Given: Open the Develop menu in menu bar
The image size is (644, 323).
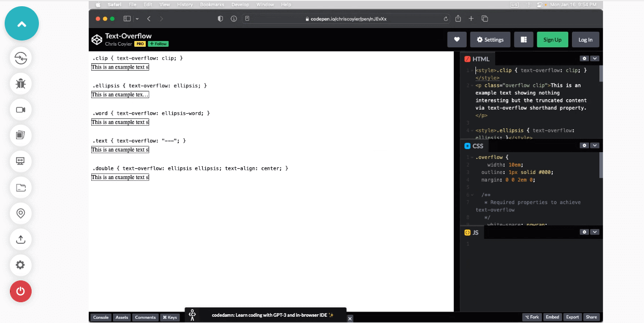Looking at the screenshot, I should (240, 5).
